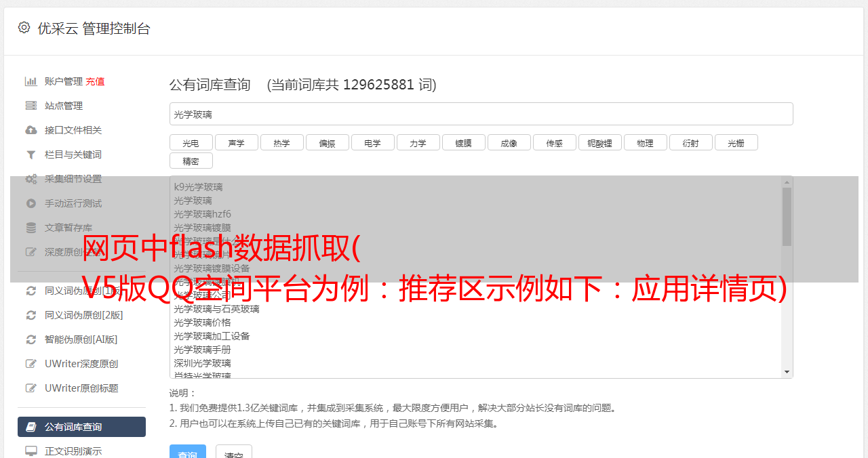Select the 精密 keyword tag
The height and width of the screenshot is (458, 868).
click(191, 161)
